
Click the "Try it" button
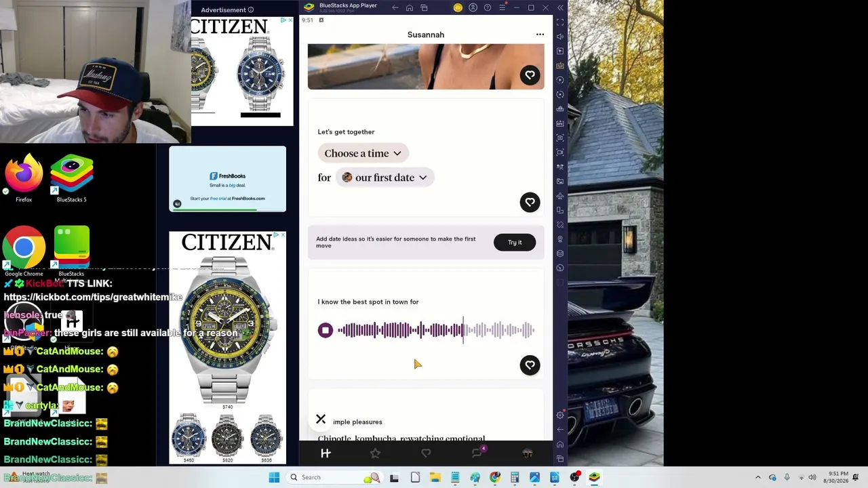pyautogui.click(x=515, y=242)
